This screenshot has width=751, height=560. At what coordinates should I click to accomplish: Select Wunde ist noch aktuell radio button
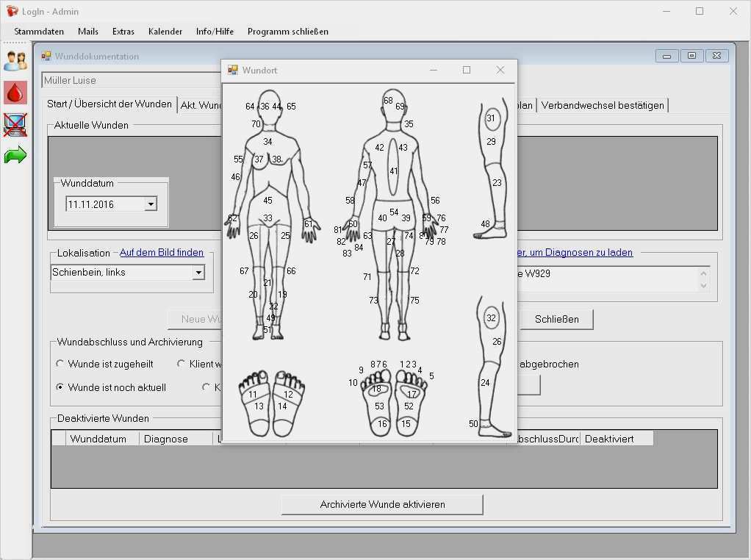[60, 387]
